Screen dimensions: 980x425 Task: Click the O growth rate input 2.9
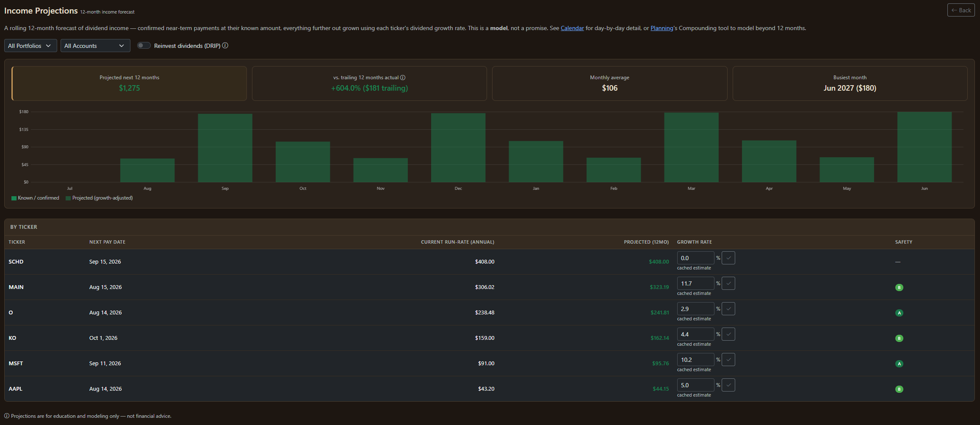tap(695, 309)
